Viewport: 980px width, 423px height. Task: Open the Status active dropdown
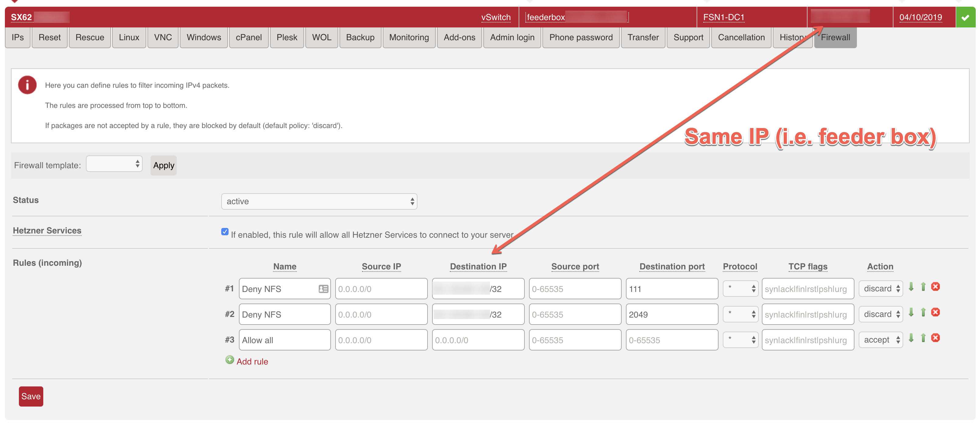click(319, 201)
